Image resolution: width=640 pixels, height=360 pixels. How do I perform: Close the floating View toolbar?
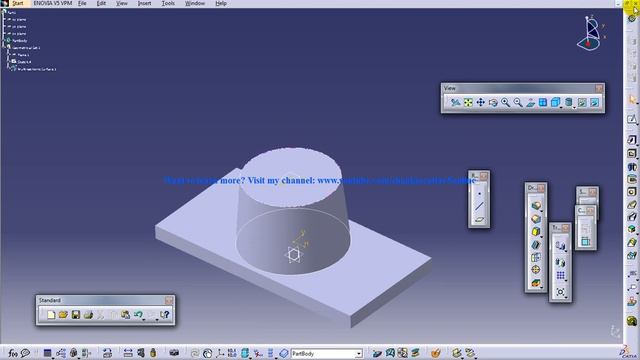click(599, 89)
